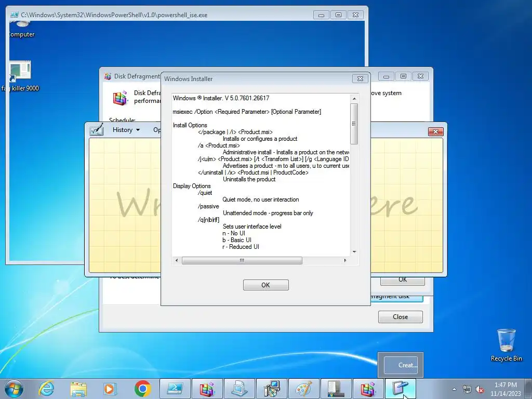Open the History dropdown in Math Input Panel
The height and width of the screenshot is (399, 532).
coord(126,130)
